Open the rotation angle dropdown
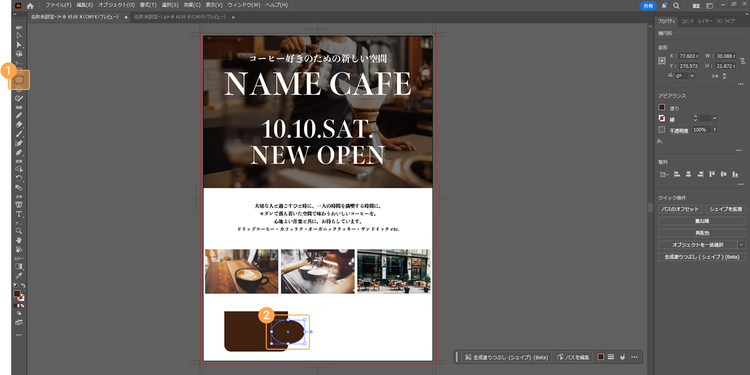750x375 pixels. pyautogui.click(x=692, y=76)
